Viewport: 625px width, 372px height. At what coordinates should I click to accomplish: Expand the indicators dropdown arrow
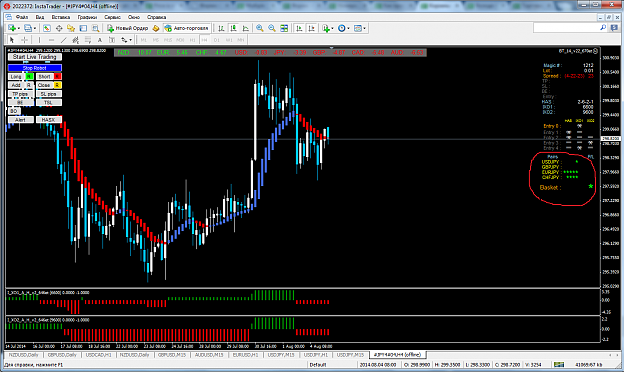tap(332, 28)
